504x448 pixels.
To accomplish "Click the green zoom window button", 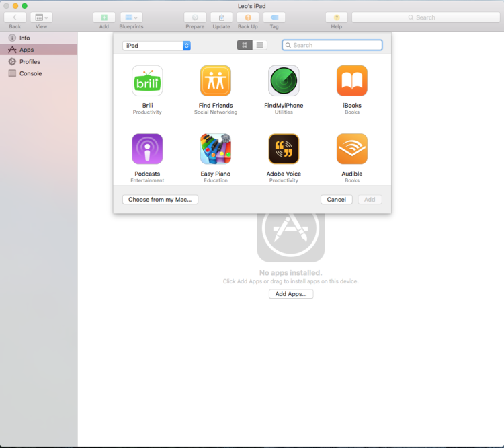I will [24, 6].
